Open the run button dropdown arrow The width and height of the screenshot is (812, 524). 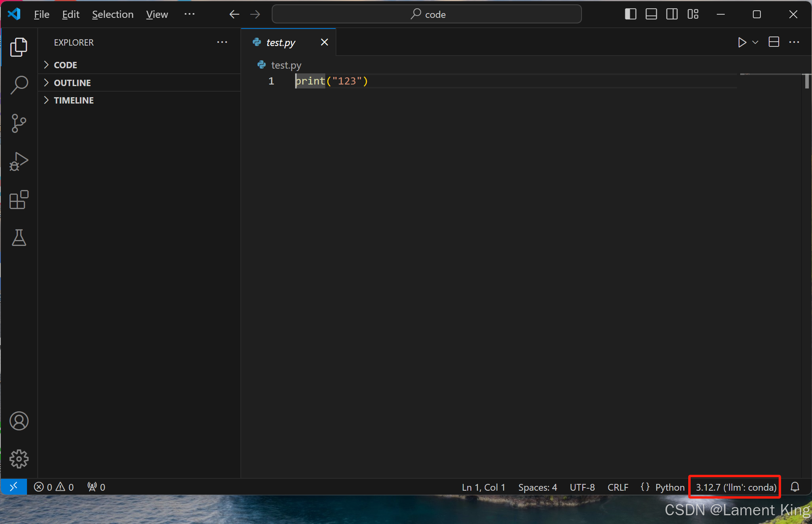tap(755, 42)
